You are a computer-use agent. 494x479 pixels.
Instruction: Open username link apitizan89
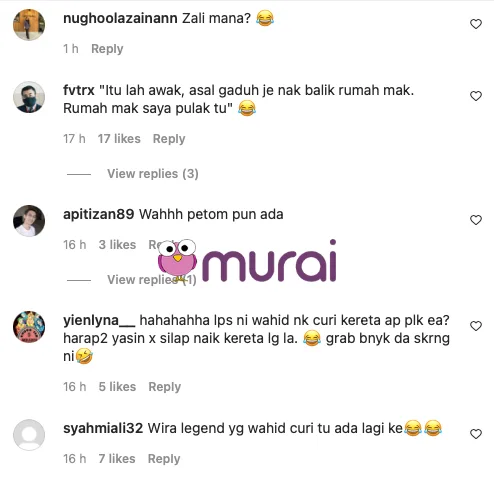click(x=99, y=214)
